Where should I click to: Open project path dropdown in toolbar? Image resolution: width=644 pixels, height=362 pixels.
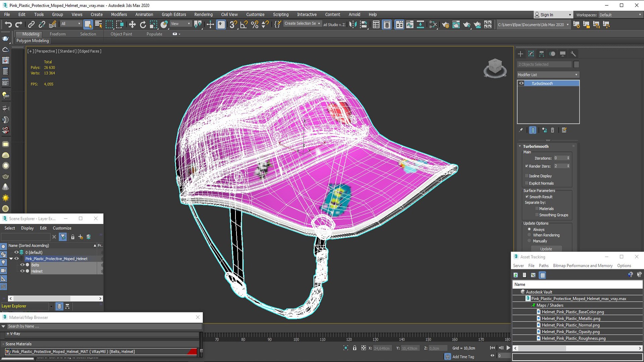click(533, 24)
